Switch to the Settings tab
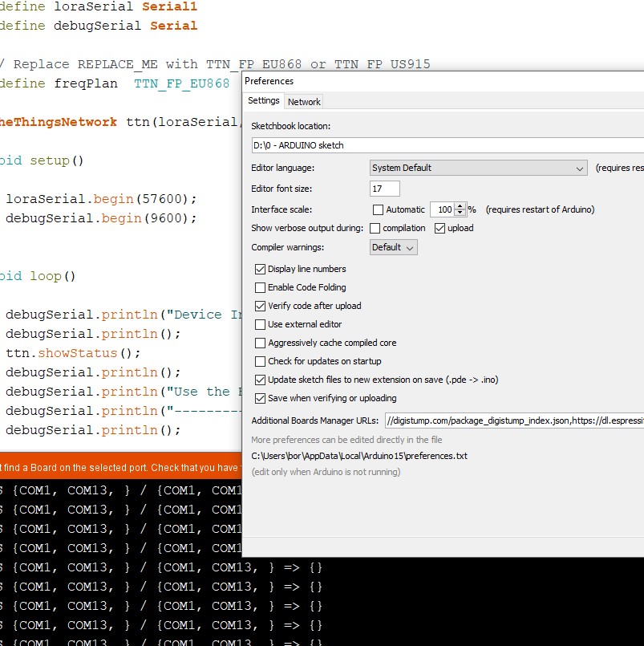644x646 pixels. click(264, 101)
